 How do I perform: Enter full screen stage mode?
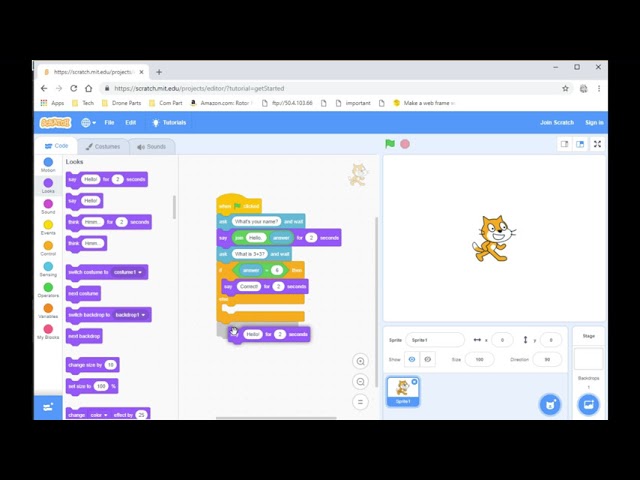598,144
